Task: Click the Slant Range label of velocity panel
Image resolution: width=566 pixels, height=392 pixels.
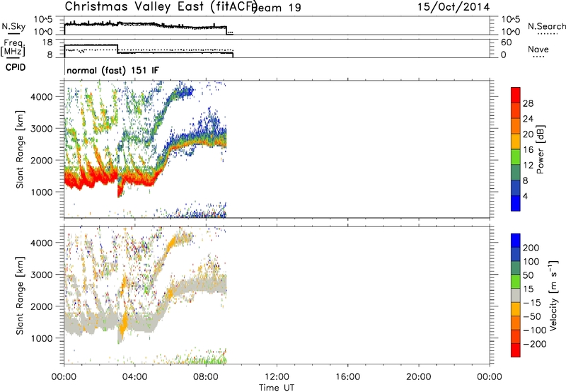Action: (21, 296)
